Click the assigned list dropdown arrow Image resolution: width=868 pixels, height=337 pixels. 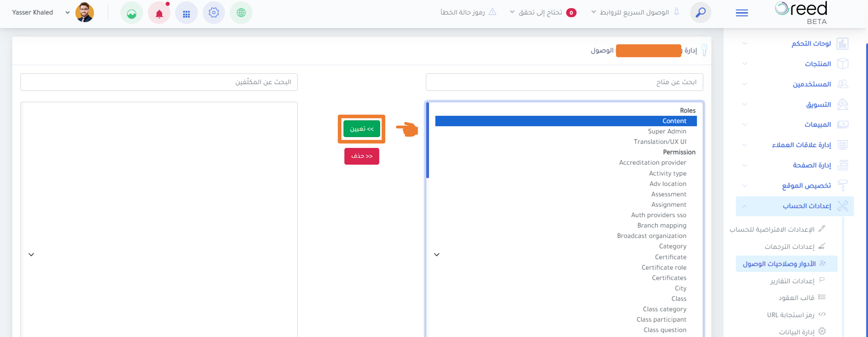click(31, 255)
